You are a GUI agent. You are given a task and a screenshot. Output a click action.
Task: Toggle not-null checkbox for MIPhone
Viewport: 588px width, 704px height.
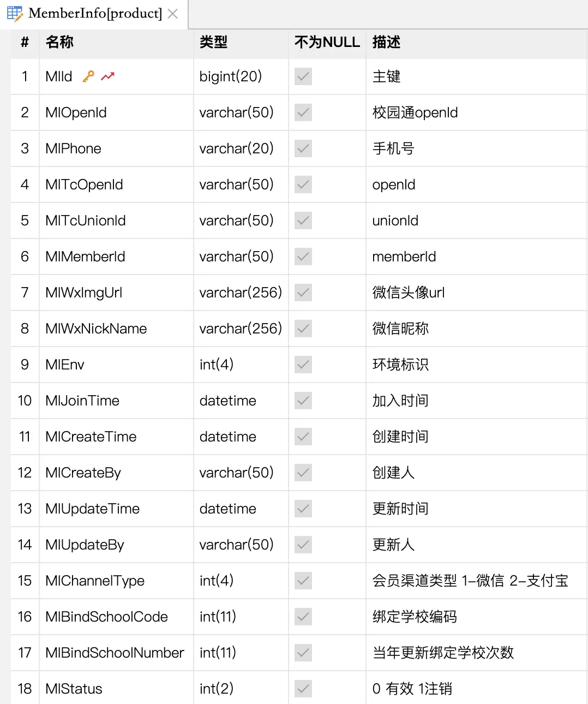(x=303, y=148)
